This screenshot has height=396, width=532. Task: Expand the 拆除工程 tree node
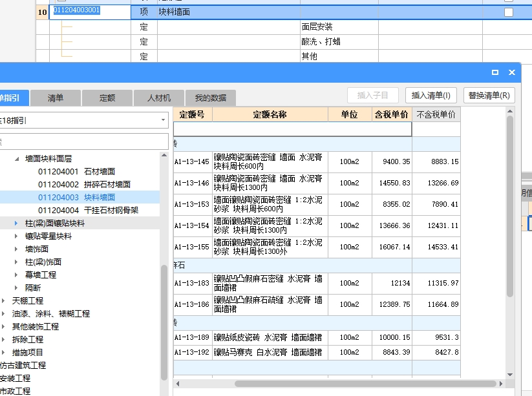(3, 339)
